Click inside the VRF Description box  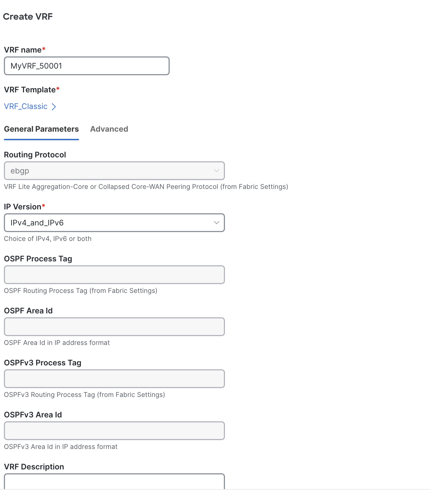click(114, 482)
